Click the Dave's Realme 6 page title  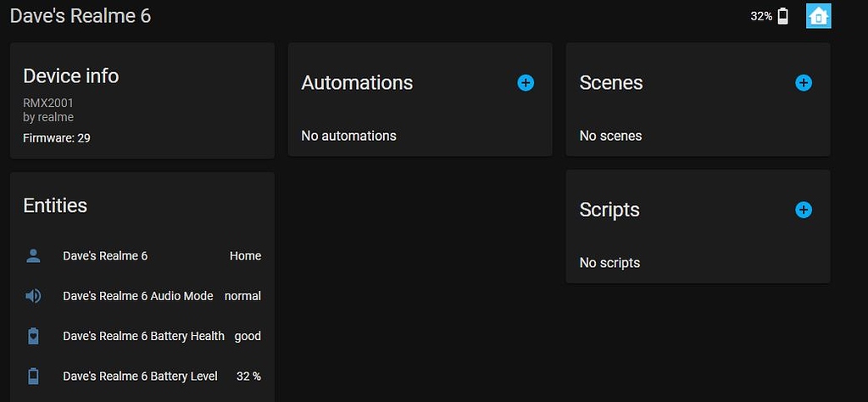pos(81,15)
